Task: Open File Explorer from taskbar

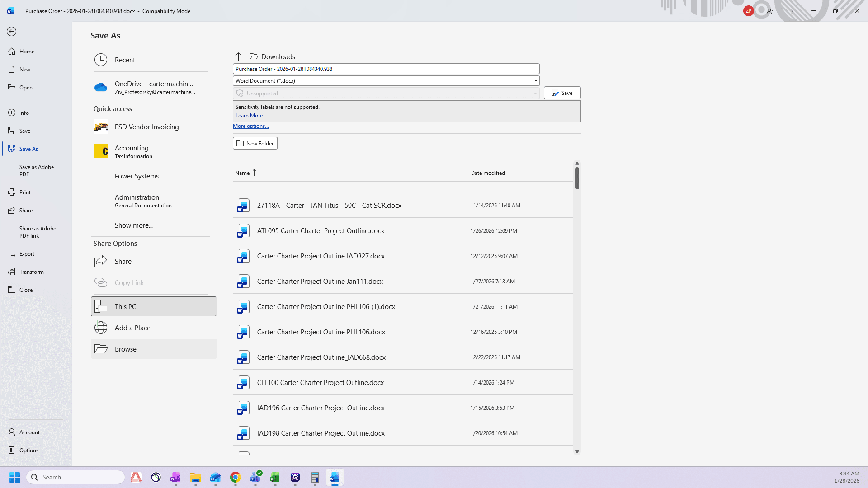Action: pyautogui.click(x=195, y=477)
